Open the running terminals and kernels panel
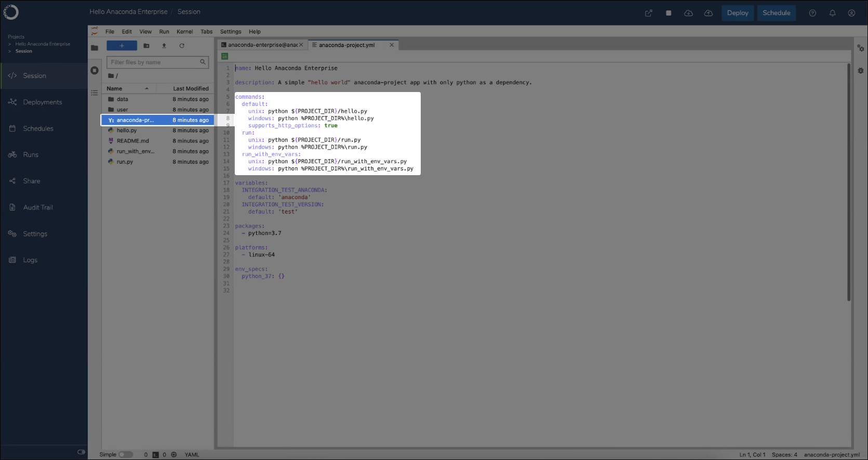The image size is (868, 460). click(95, 70)
